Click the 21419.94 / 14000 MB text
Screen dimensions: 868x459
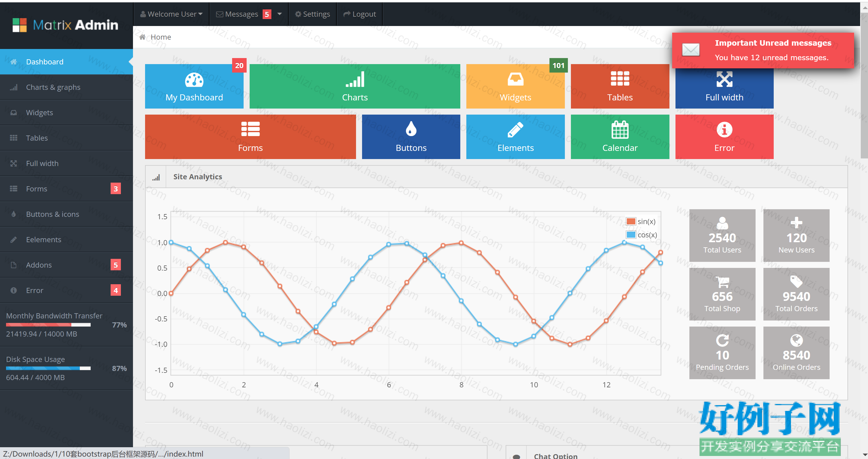point(41,334)
